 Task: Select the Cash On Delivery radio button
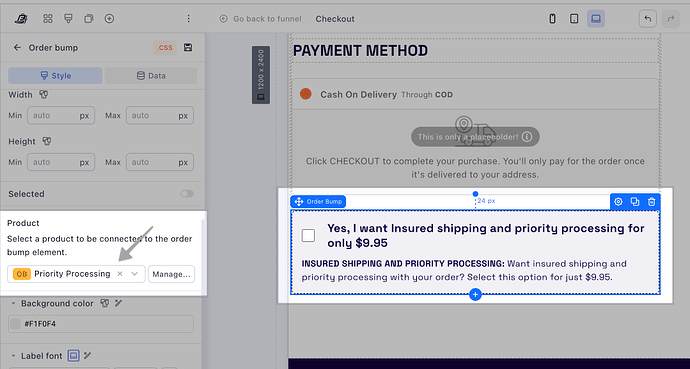305,94
